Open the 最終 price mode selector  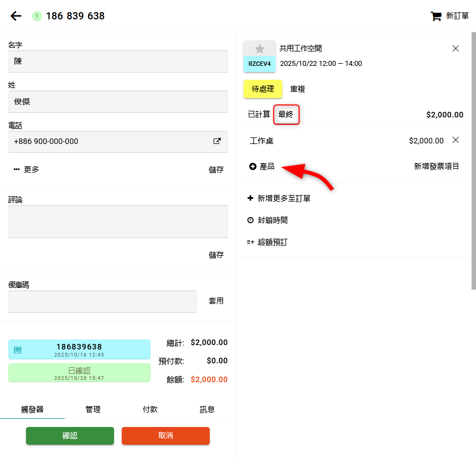pyautogui.click(x=286, y=115)
